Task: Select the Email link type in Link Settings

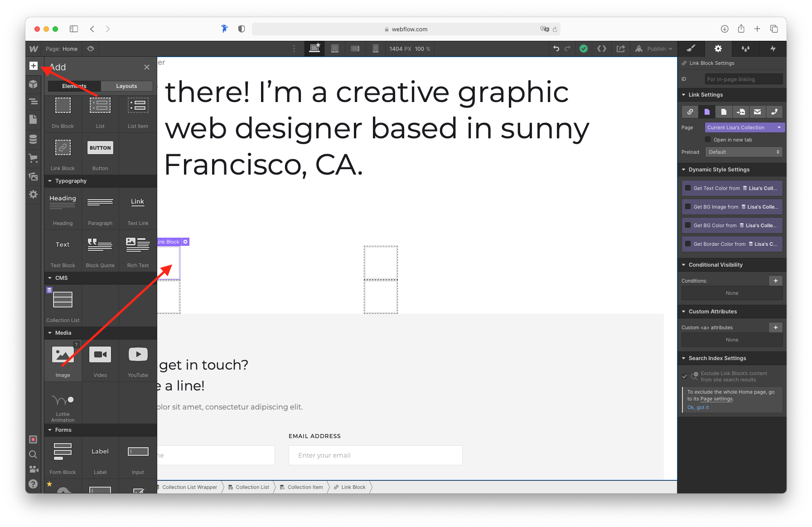Action: pos(757,112)
